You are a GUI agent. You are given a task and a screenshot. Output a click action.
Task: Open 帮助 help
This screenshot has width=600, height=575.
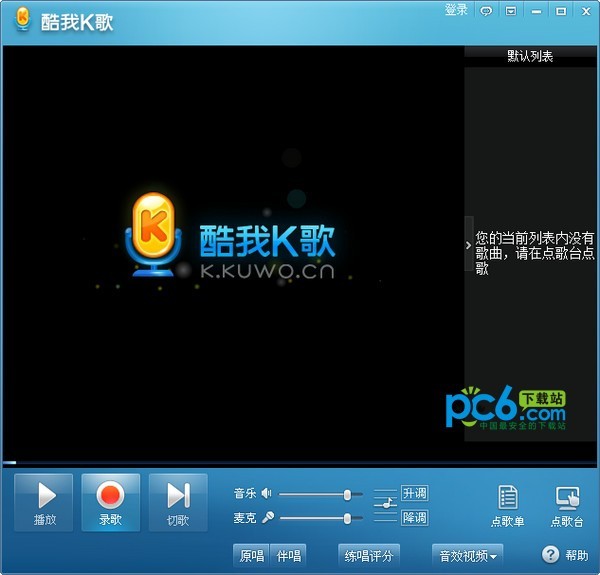[565, 555]
